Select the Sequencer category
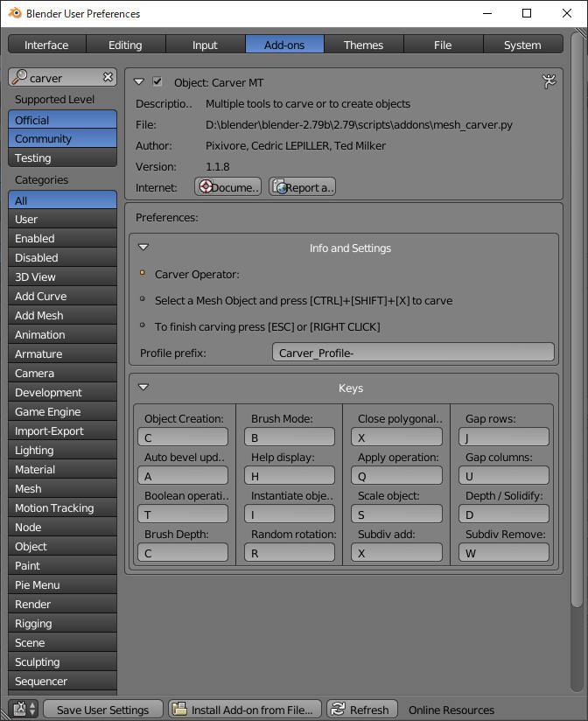Image resolution: width=588 pixels, height=721 pixels. click(62, 682)
